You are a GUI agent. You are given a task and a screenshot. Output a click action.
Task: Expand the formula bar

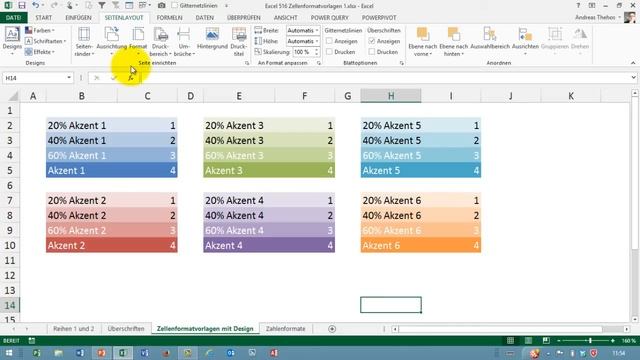pyautogui.click(x=633, y=78)
